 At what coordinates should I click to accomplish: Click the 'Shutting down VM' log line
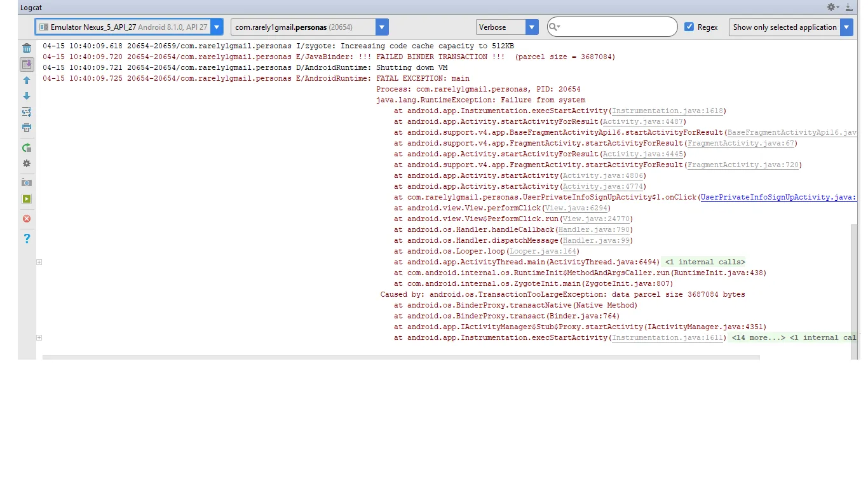click(x=245, y=67)
